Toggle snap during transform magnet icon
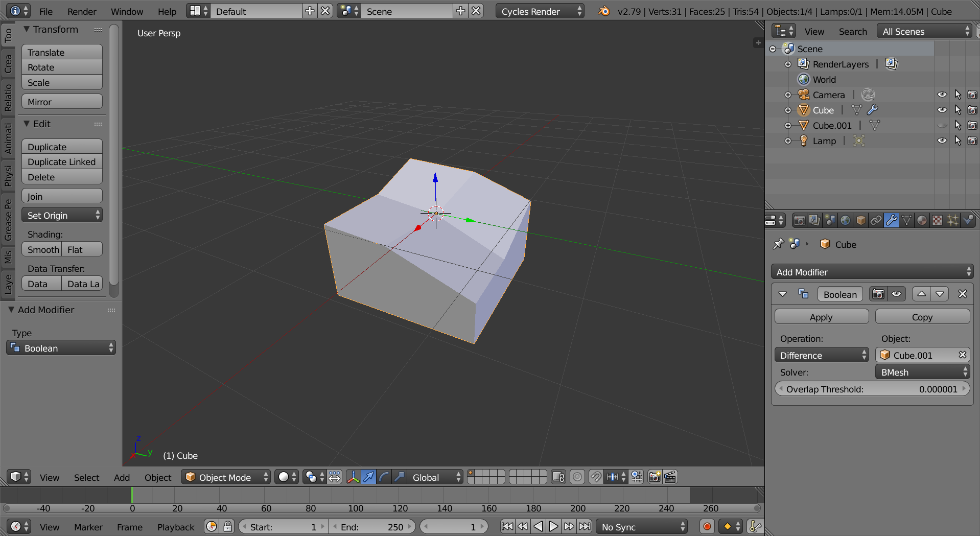 [x=595, y=477]
